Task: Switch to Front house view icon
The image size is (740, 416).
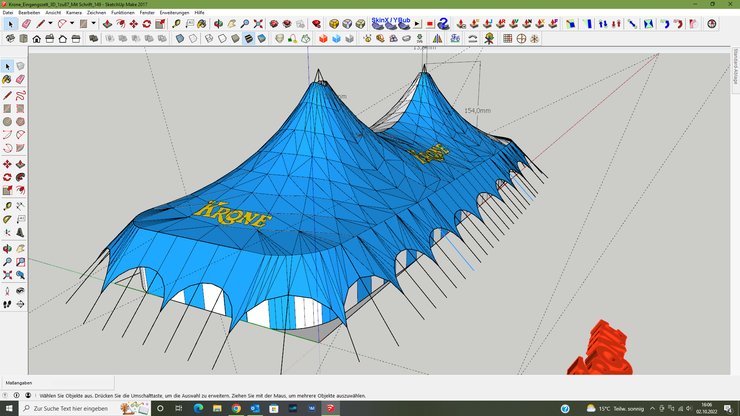Action: click(x=36, y=39)
